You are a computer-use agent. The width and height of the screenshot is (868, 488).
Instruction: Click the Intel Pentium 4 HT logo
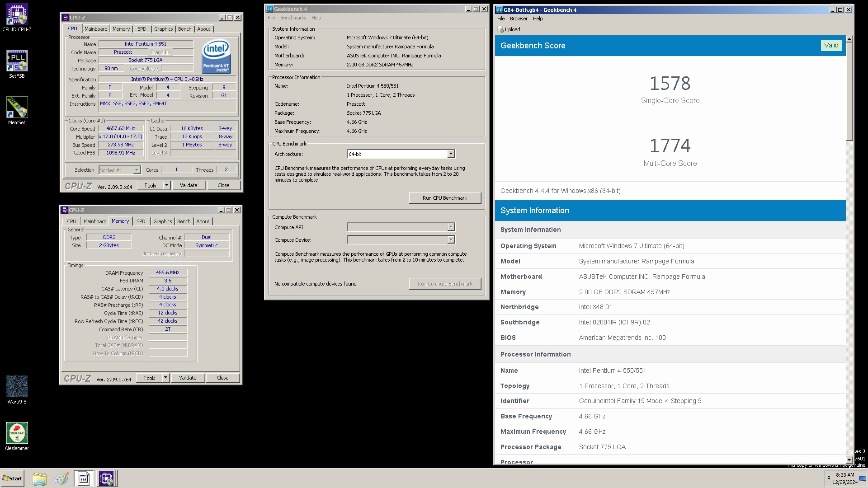pos(216,56)
